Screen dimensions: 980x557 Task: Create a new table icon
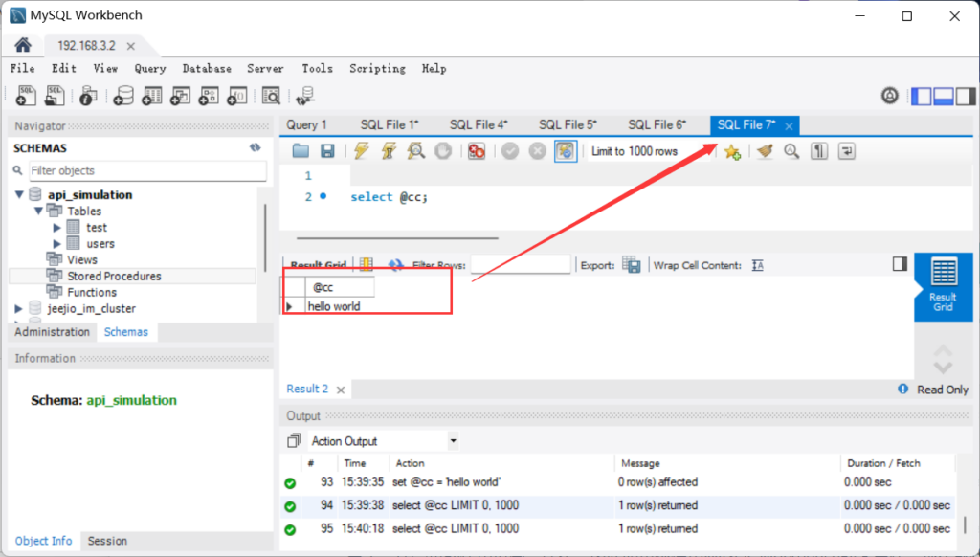[152, 96]
